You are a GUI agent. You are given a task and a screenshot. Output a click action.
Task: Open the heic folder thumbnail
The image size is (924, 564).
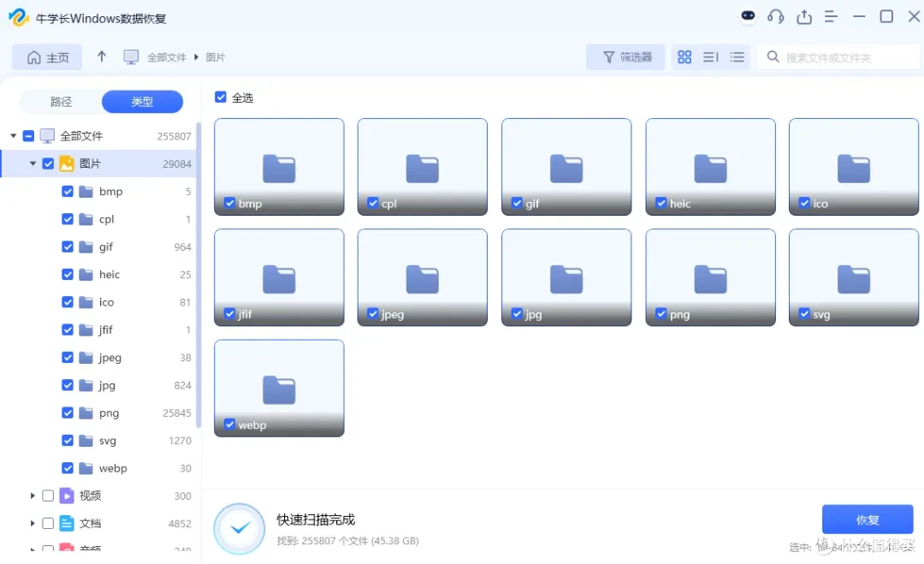pos(710,167)
